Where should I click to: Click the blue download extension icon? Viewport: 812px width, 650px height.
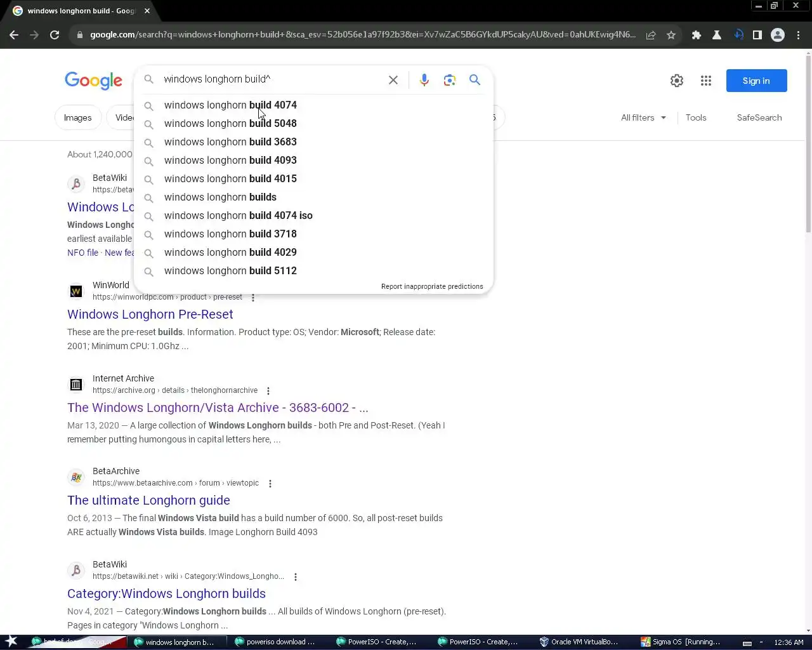coord(738,35)
